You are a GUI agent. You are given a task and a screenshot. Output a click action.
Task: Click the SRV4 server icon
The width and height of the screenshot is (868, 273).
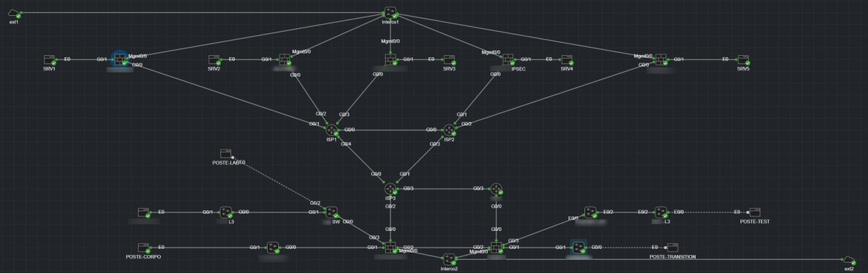[567, 59]
